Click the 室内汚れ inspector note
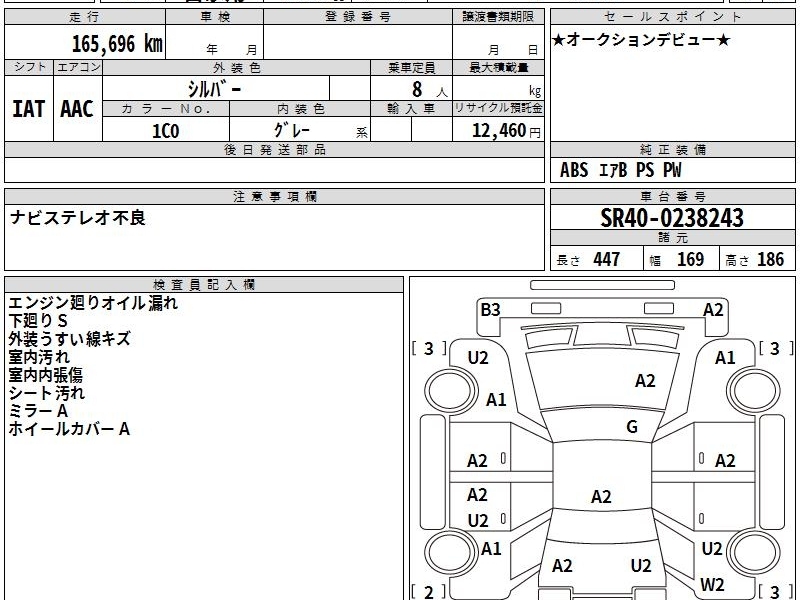Viewport: 800px width, 600px height. [x=39, y=357]
